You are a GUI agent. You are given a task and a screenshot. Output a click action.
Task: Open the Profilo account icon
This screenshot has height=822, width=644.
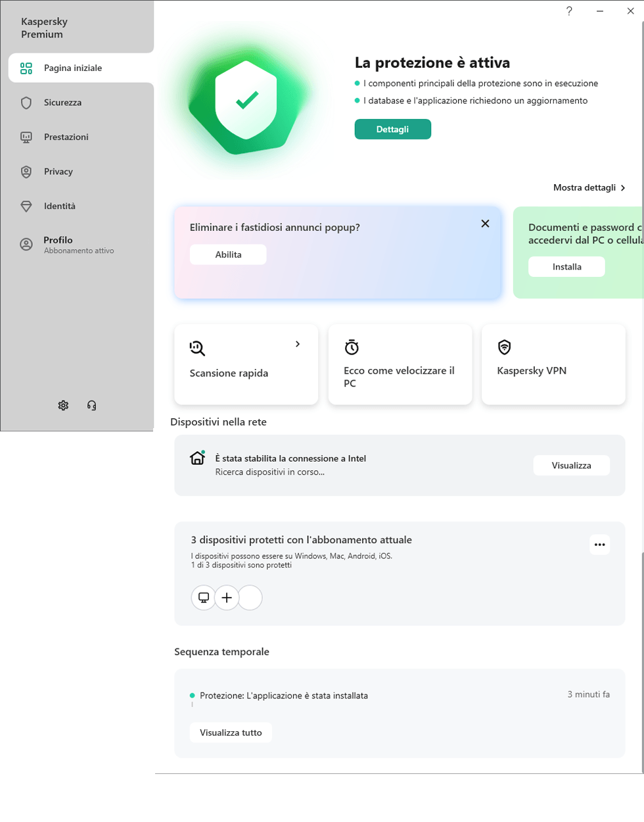[x=26, y=244]
